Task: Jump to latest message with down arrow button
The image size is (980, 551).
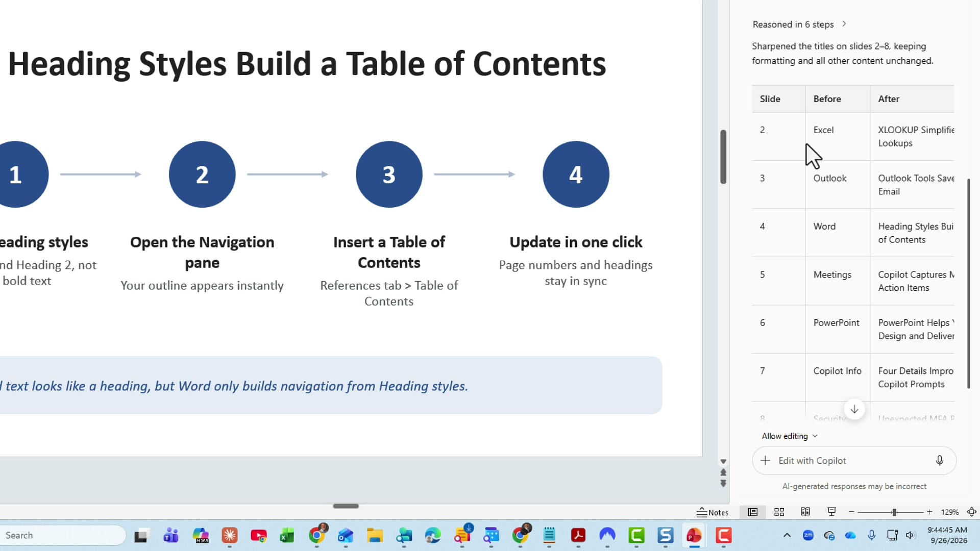Action: click(x=854, y=409)
